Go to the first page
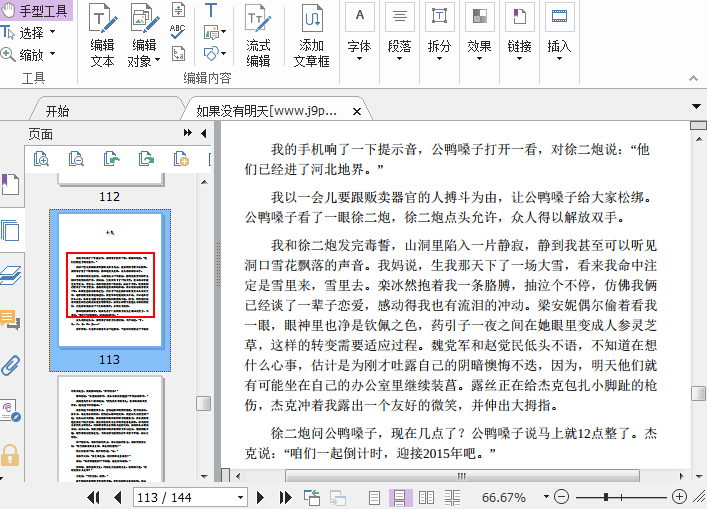707x509 pixels. (x=94, y=497)
